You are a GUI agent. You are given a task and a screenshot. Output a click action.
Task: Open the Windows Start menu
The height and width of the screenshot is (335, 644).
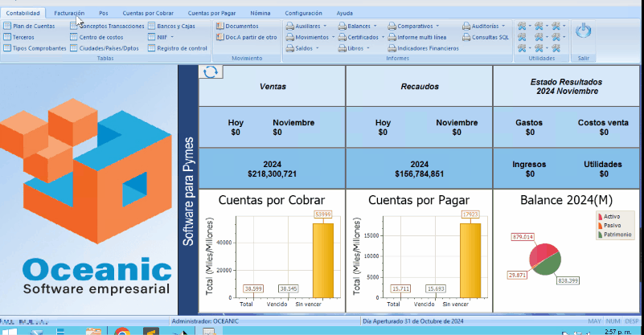pyautogui.click(x=9, y=331)
